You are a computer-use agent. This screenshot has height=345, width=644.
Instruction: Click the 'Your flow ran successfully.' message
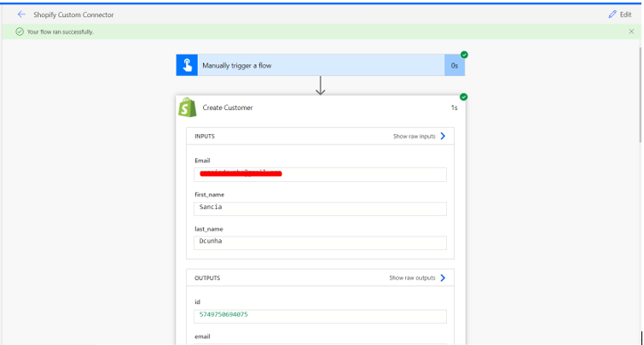pos(61,32)
